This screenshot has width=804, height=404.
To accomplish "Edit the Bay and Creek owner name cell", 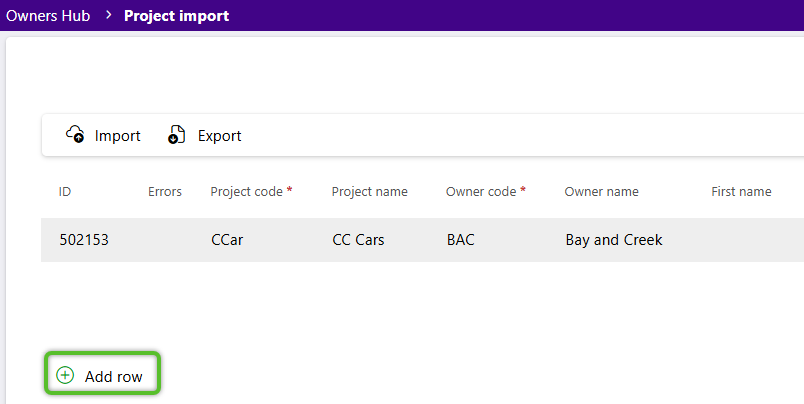I will point(614,240).
